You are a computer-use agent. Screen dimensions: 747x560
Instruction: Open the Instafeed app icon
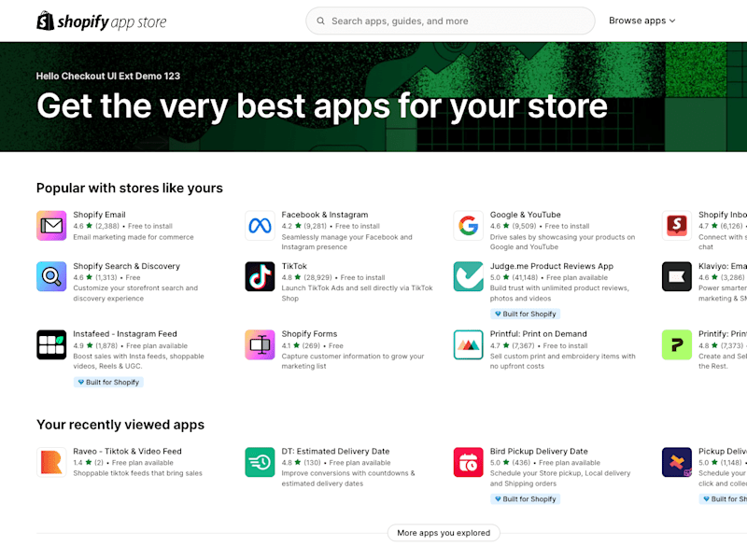pyautogui.click(x=51, y=344)
